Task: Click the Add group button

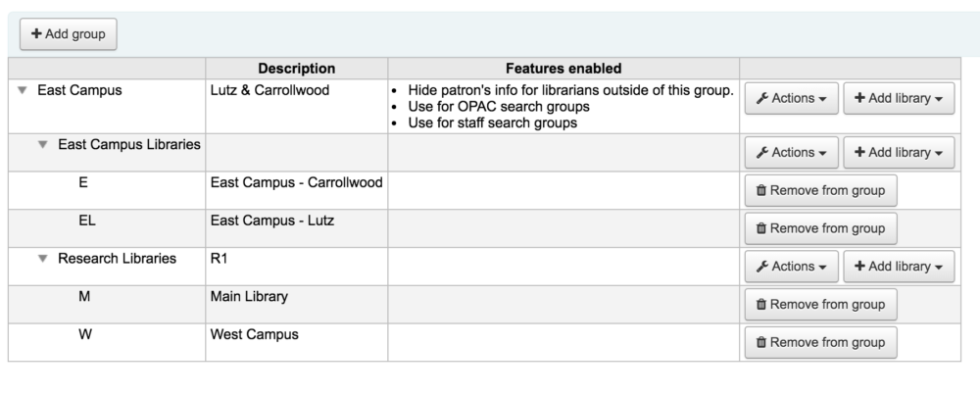Action: [69, 33]
